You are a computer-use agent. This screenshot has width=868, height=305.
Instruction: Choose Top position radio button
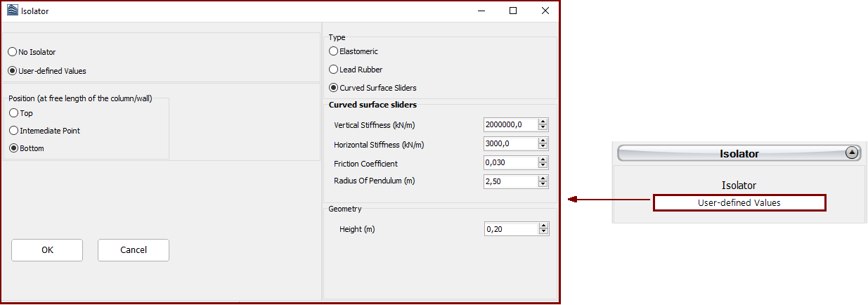(14, 113)
